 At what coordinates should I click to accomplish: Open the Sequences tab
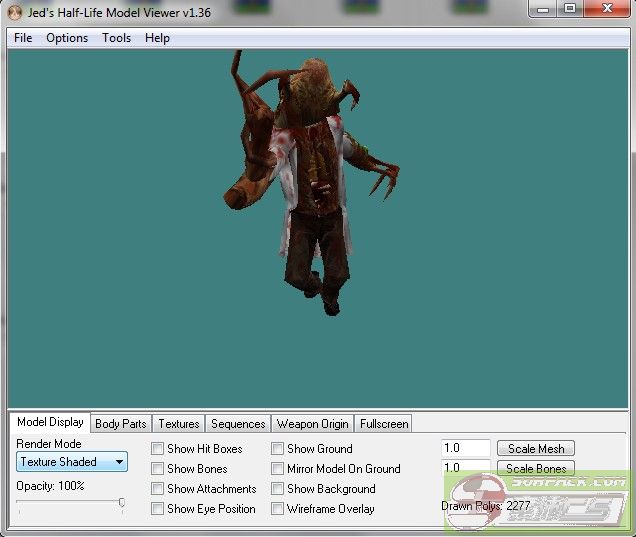pyautogui.click(x=238, y=424)
